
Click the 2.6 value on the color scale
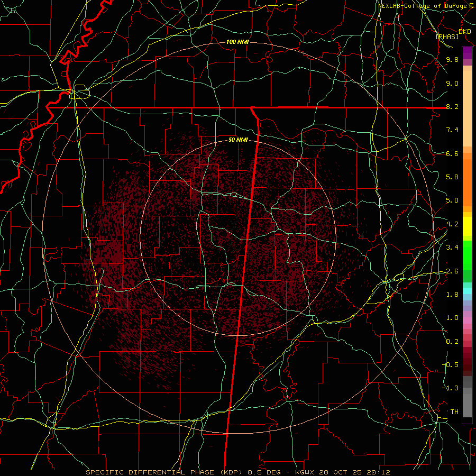[x=452, y=271]
